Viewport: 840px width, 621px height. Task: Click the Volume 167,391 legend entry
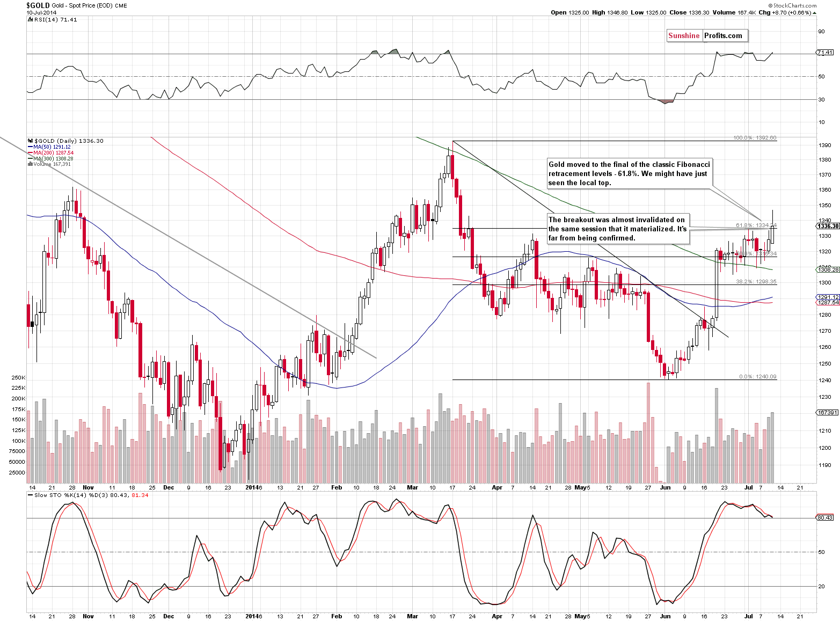click(52, 164)
